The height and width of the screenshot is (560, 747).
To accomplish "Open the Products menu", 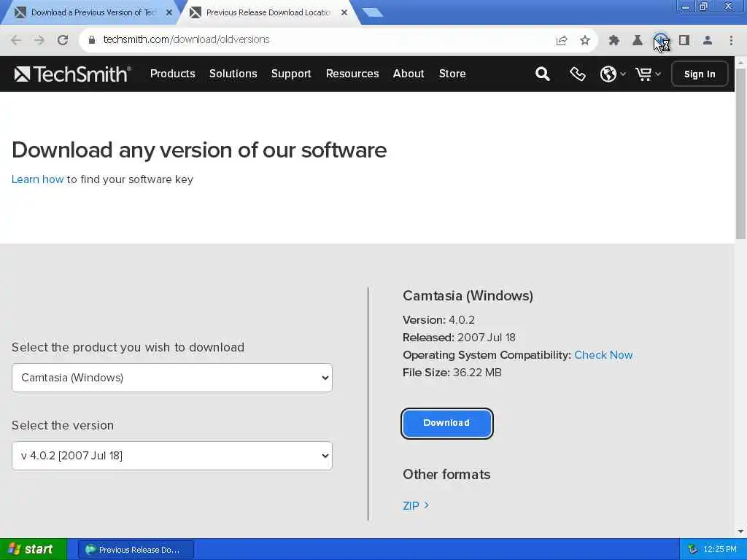I will click(172, 74).
